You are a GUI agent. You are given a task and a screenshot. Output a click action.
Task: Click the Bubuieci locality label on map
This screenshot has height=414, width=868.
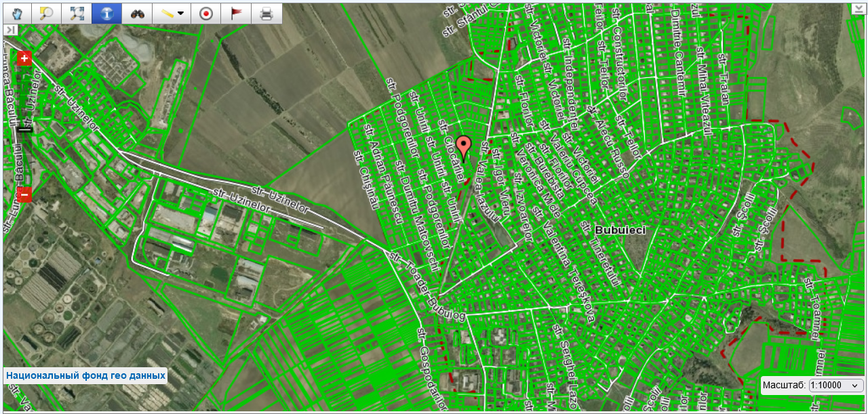620,230
